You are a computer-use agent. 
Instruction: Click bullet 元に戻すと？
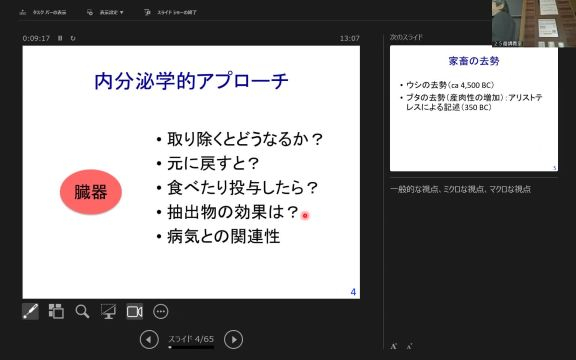(213, 163)
